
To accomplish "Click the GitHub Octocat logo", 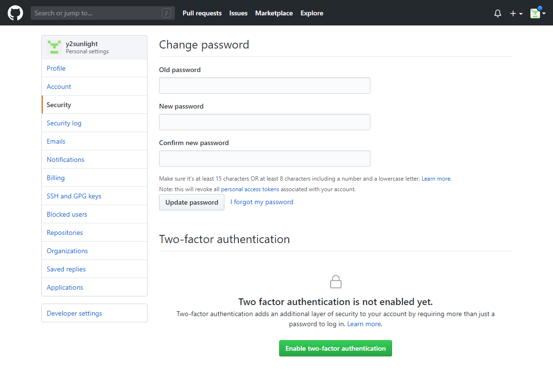I will (15, 13).
